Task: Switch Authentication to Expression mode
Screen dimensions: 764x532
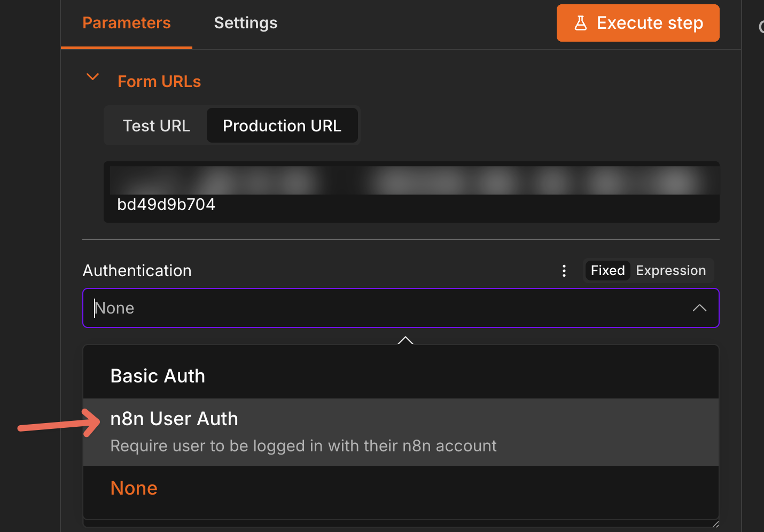Action: 671,271
